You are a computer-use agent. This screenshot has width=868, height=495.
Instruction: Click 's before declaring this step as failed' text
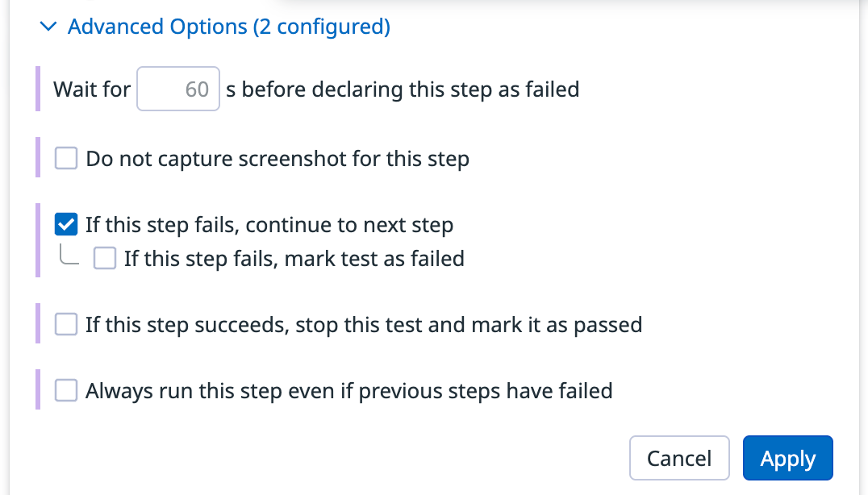pyautogui.click(x=403, y=89)
